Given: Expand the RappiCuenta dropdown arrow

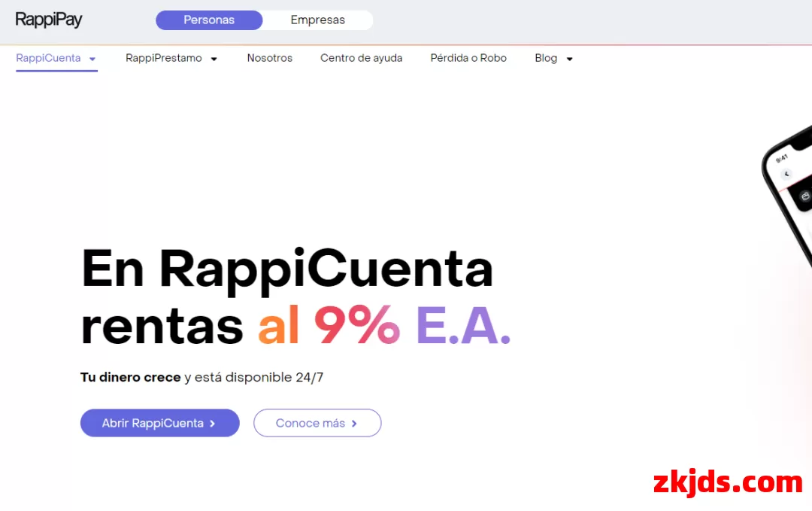Looking at the screenshot, I should [x=92, y=59].
